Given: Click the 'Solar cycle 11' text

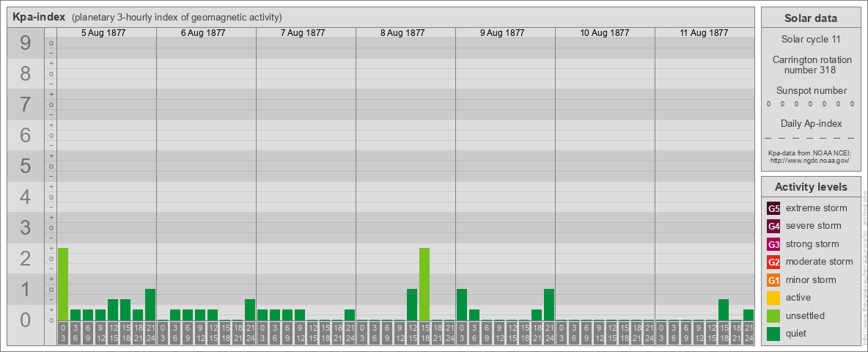Looking at the screenshot, I should pos(811,40).
